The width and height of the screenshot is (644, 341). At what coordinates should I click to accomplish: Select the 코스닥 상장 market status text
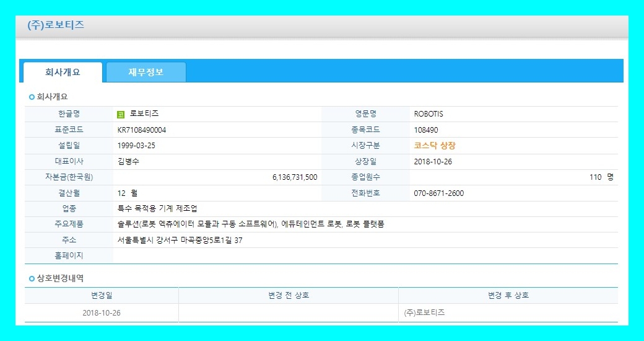[435, 146]
